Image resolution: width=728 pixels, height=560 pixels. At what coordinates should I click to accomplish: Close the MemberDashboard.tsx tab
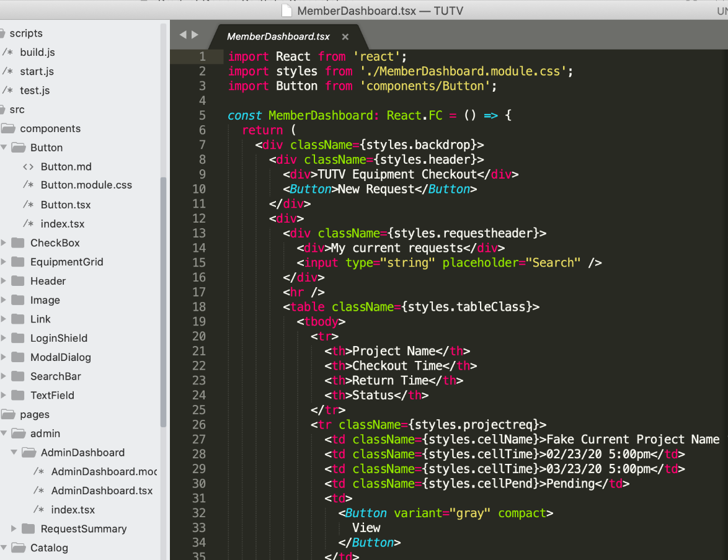coord(345,37)
